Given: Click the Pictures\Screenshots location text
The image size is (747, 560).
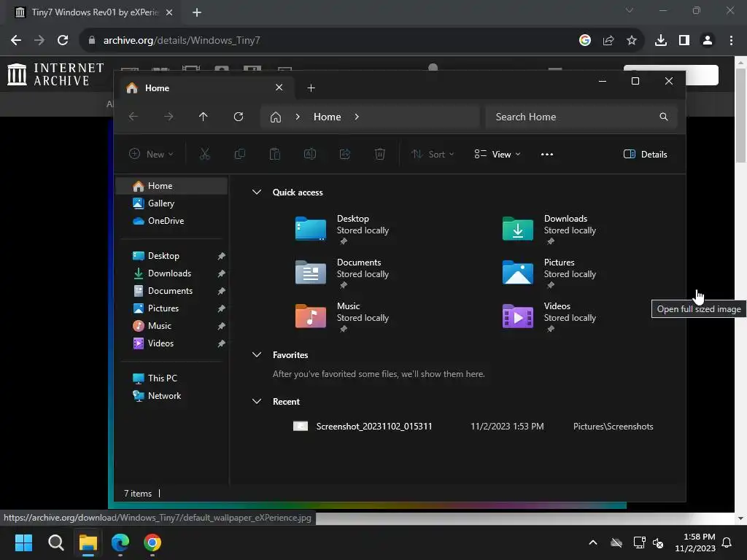Looking at the screenshot, I should (613, 427).
